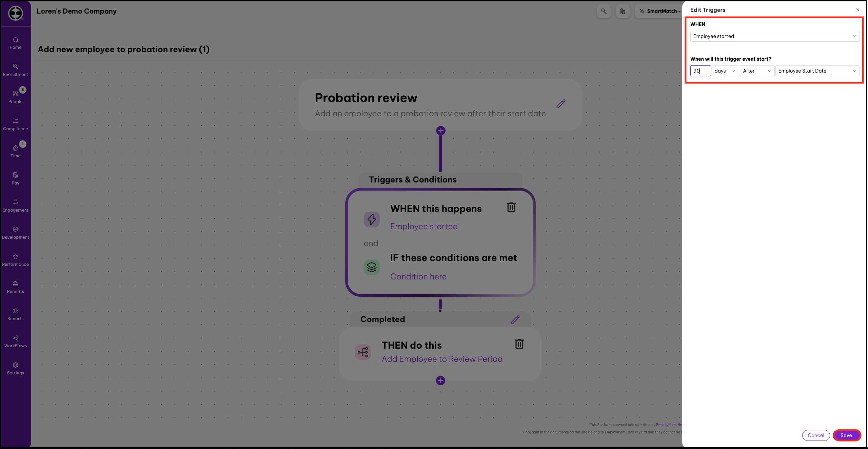This screenshot has width=868, height=449.
Task: Open WorkFlows in the sidebar
Action: pyautogui.click(x=16, y=341)
